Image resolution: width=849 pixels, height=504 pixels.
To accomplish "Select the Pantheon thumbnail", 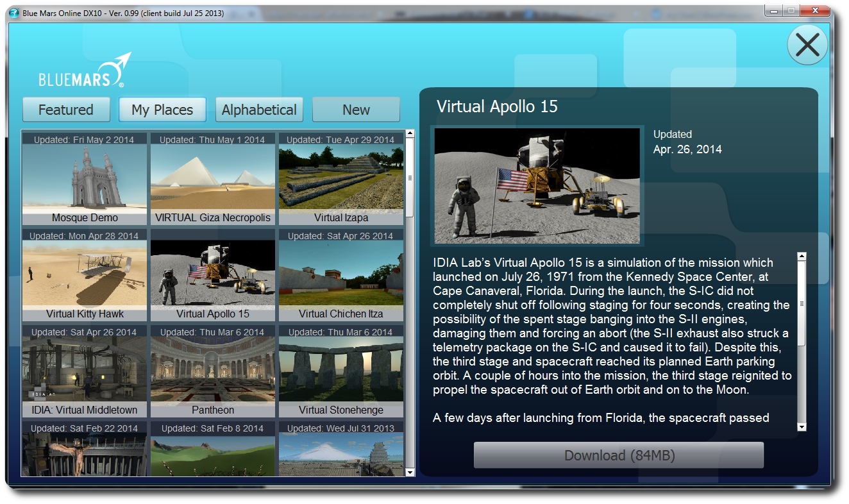I will click(x=213, y=372).
